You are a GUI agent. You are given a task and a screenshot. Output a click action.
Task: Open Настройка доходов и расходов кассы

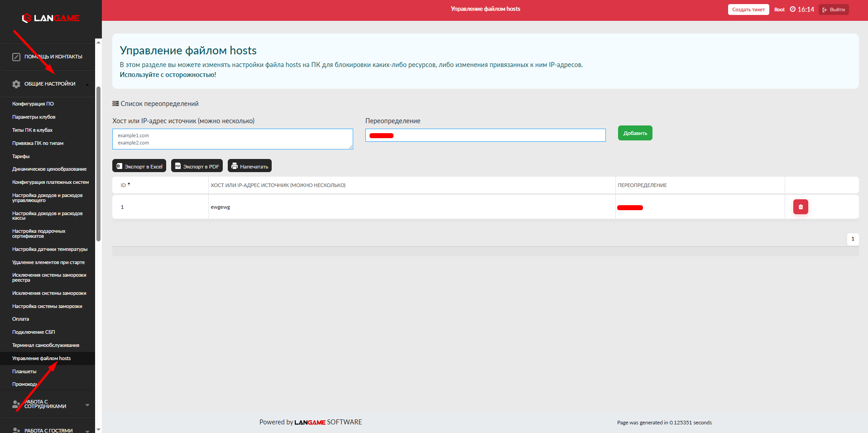point(47,216)
